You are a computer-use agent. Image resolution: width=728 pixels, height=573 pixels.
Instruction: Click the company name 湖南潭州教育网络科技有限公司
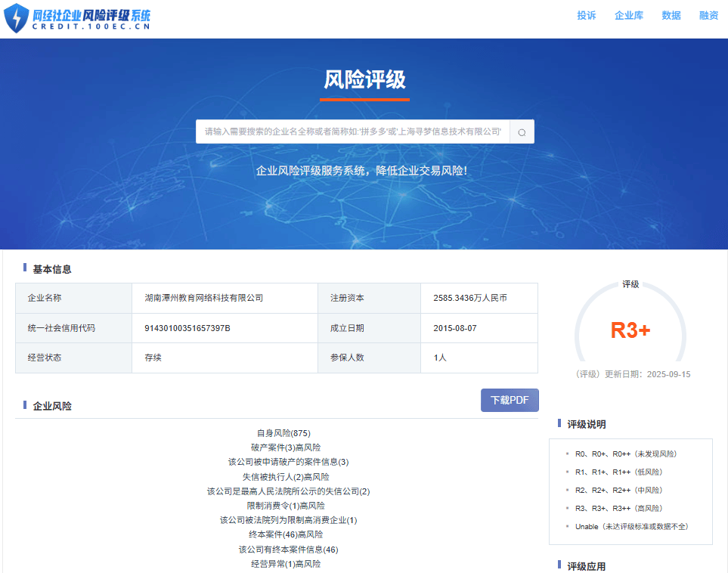pyautogui.click(x=204, y=298)
